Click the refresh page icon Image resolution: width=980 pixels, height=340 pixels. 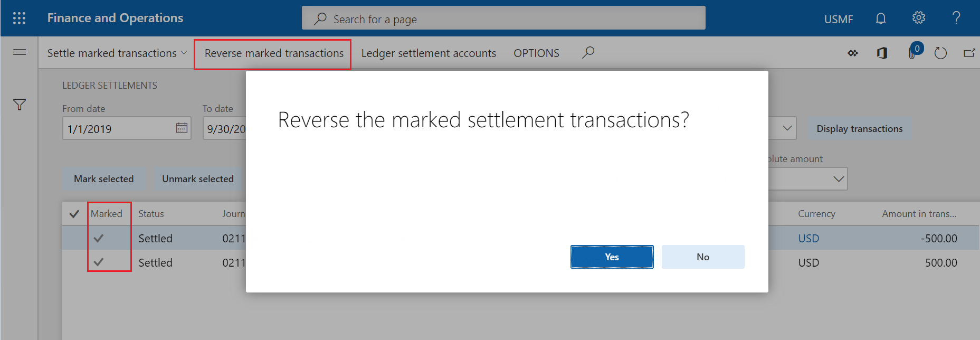[940, 53]
